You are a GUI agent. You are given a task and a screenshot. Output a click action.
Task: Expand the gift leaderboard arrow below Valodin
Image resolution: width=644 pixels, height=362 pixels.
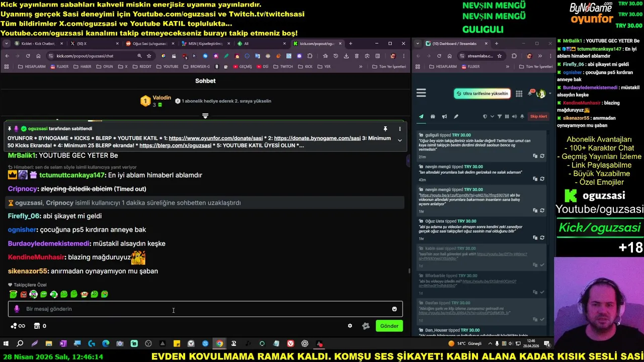click(x=205, y=116)
